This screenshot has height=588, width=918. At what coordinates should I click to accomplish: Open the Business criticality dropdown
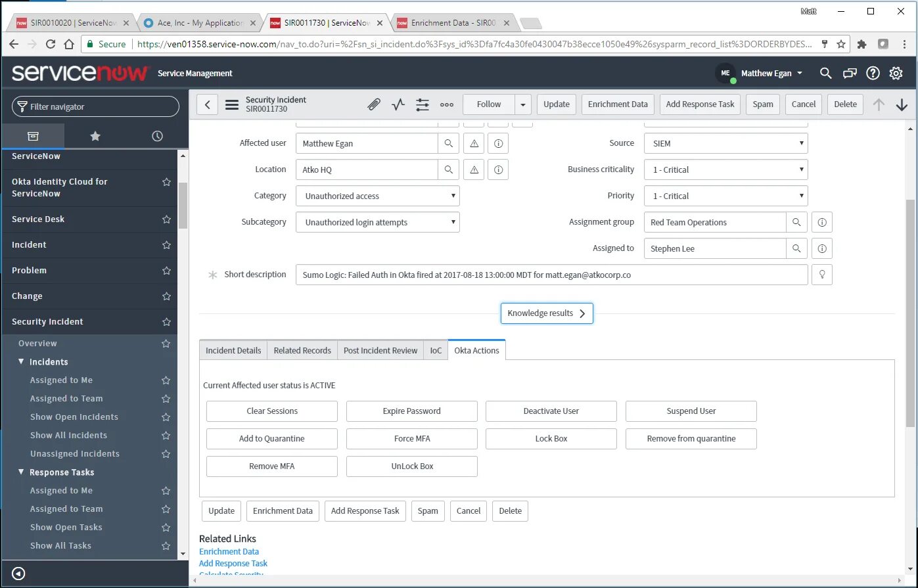(x=726, y=170)
